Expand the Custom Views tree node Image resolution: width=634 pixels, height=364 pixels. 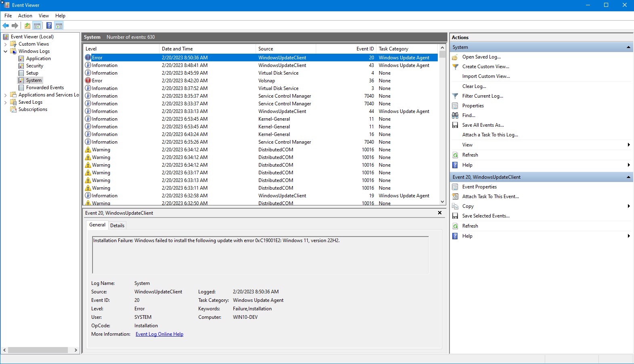5,44
